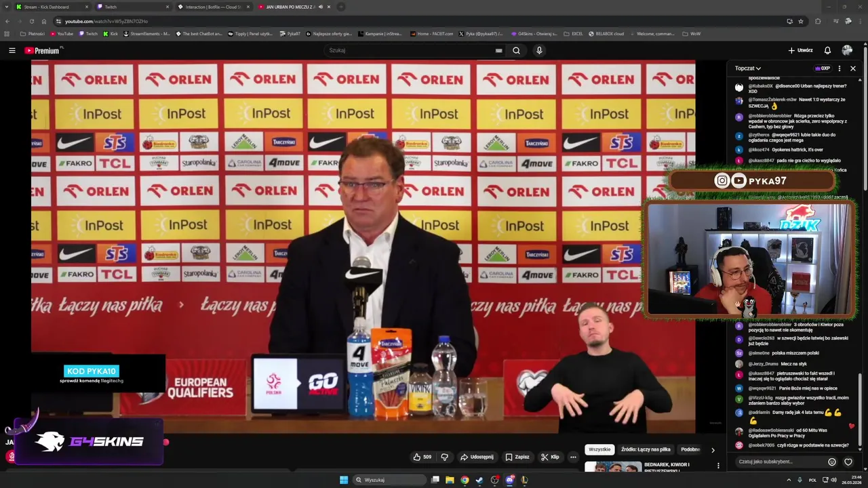Show hidden system tray icons
Image resolution: width=868 pixels, height=488 pixels.
coord(789,480)
